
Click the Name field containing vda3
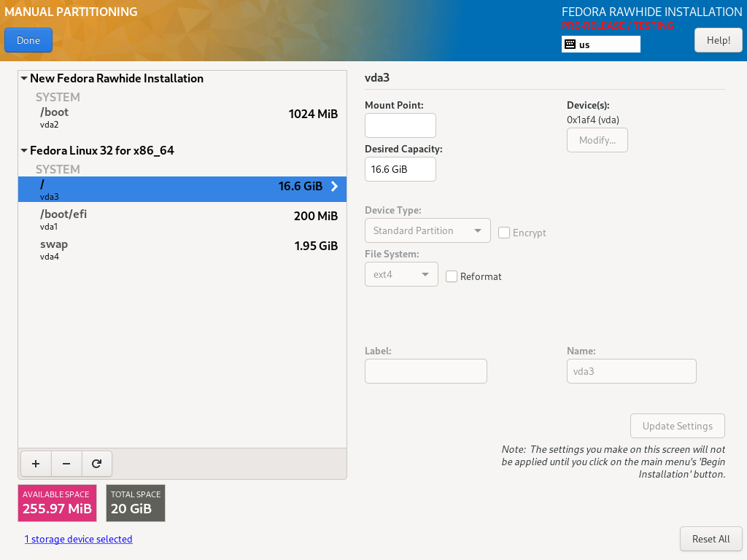pos(631,371)
